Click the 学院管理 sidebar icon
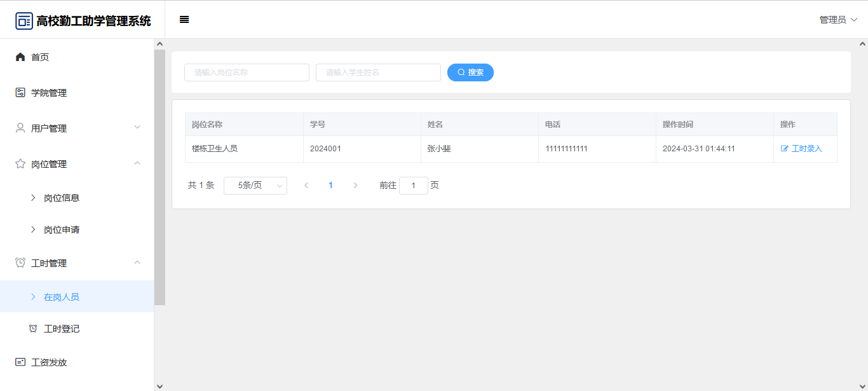The height and width of the screenshot is (391, 868). [20, 93]
